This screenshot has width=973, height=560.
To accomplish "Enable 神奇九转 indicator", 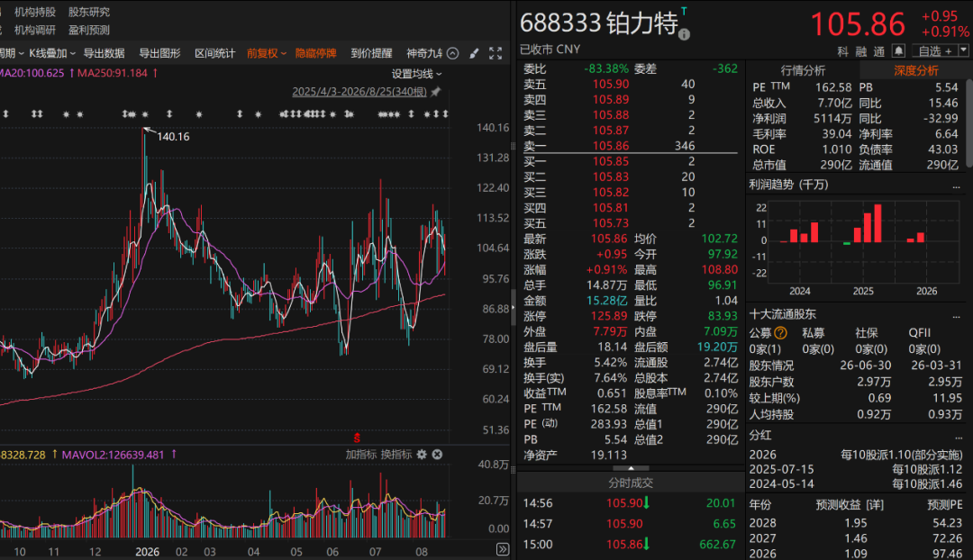I will [x=424, y=53].
